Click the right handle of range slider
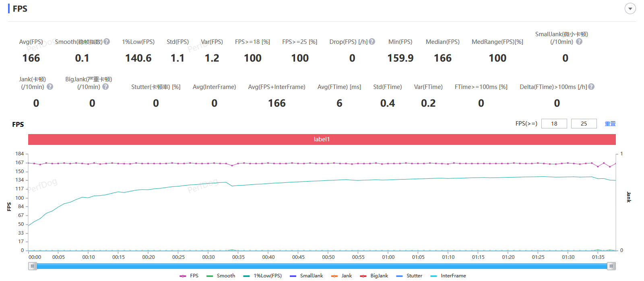This screenshot has height=281, width=644. [x=611, y=266]
